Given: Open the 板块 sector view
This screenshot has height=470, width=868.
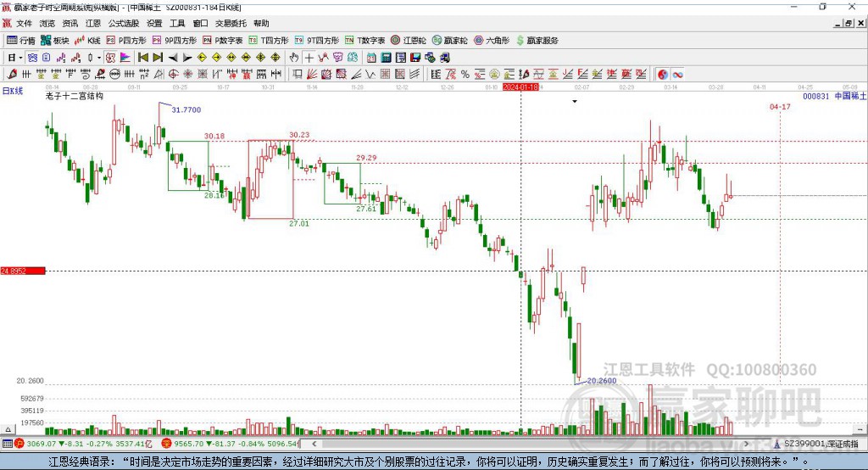Looking at the screenshot, I should coord(55,41).
